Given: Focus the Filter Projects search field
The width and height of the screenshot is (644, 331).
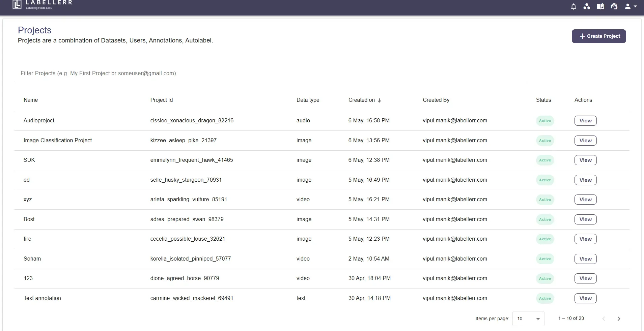Looking at the screenshot, I should pyautogui.click(x=271, y=73).
